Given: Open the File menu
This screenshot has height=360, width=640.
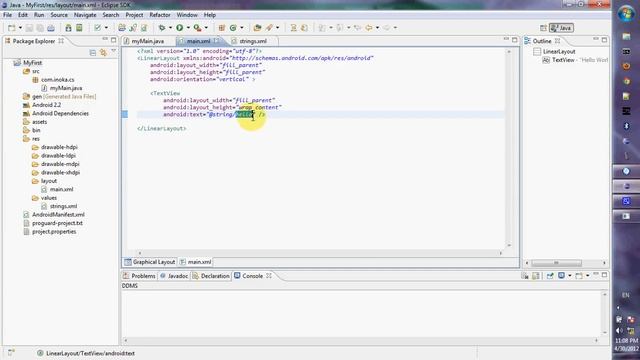Looking at the screenshot, I should click(x=7, y=15).
